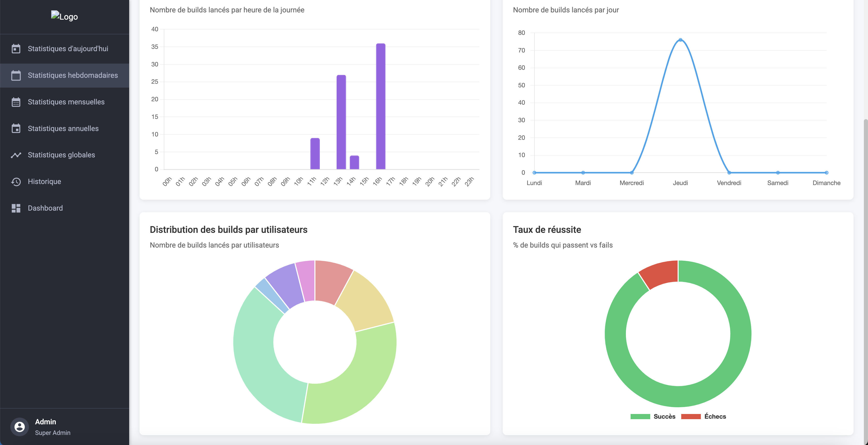Click the history clock icon
The image size is (868, 445).
pos(16,182)
